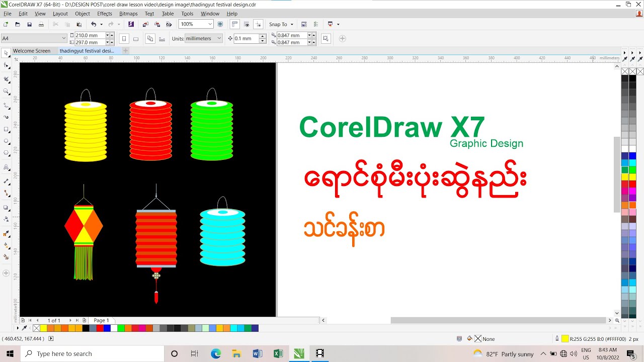This screenshot has width=644, height=362.
Task: Select the Polygon tool
Action: pyautogui.click(x=6, y=153)
